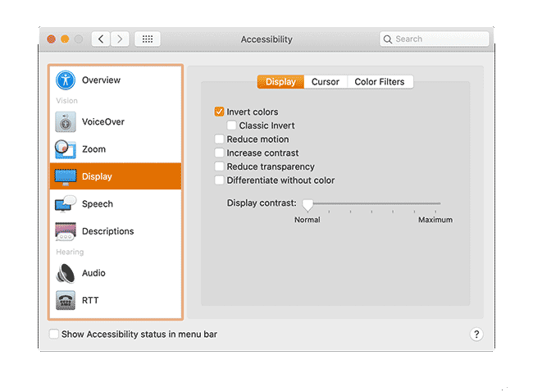The image size is (533, 392).
Task: Toggle Show Accessibility status in menu bar
Action: (x=54, y=335)
